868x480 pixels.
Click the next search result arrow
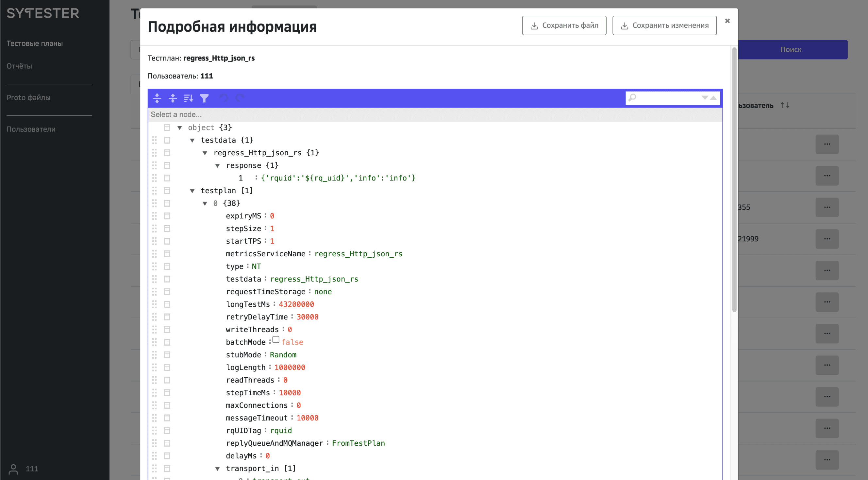[x=705, y=98]
